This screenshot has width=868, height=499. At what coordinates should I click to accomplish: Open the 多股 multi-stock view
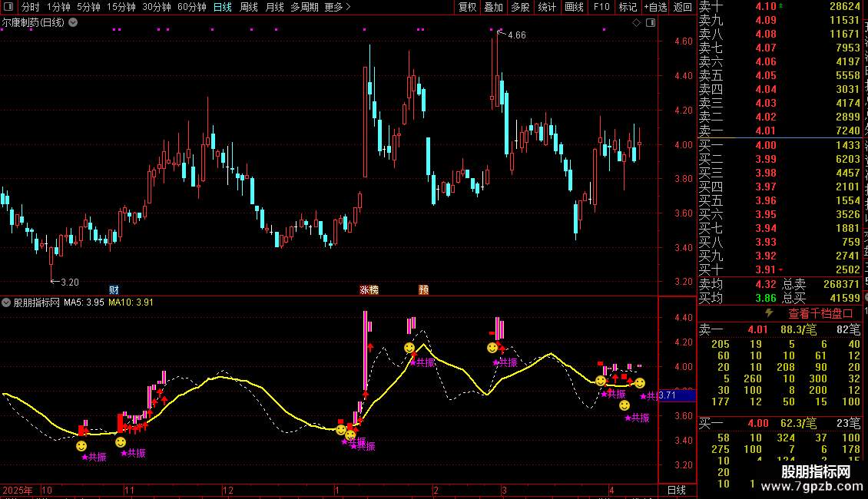coord(520,7)
